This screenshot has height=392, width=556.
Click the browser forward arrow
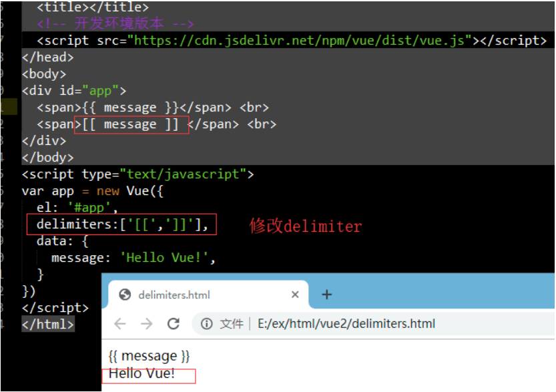point(146,323)
